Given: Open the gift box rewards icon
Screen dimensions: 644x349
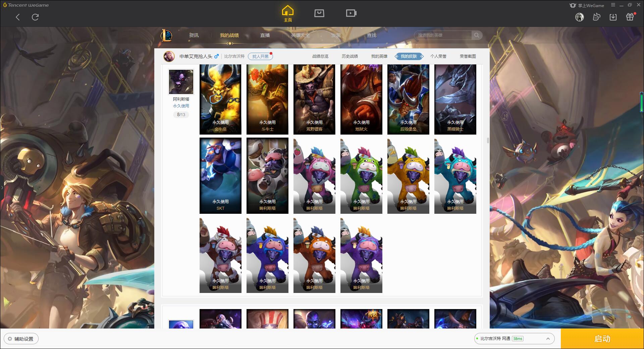Looking at the screenshot, I should (x=630, y=17).
